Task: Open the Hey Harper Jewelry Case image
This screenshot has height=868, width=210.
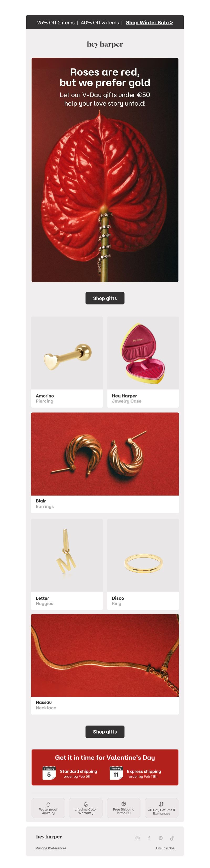Action: pos(143,353)
